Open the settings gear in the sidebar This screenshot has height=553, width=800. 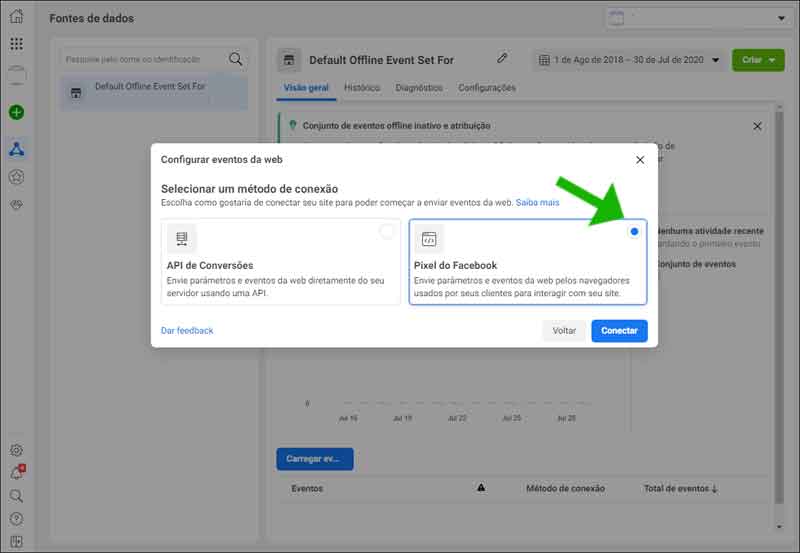pos(16,450)
